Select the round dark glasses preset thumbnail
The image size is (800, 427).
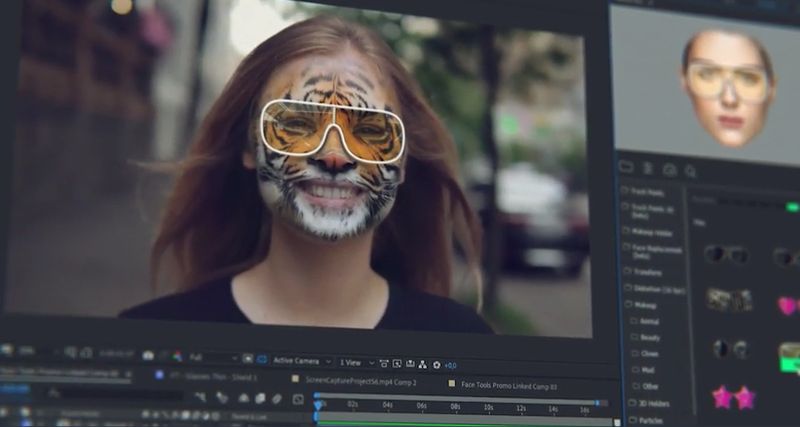click(731, 349)
